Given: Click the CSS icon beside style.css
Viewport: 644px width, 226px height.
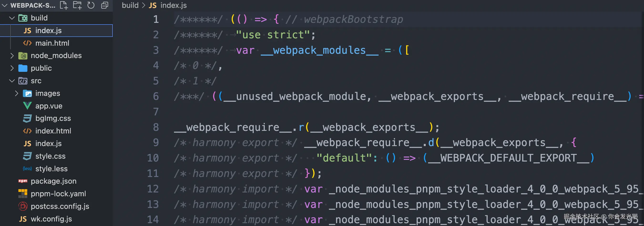Looking at the screenshot, I should [x=27, y=156].
